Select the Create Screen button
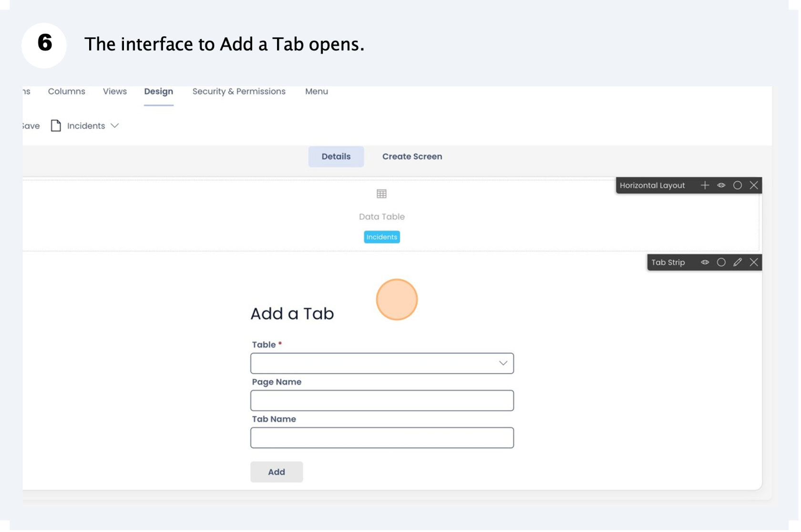 413,157
